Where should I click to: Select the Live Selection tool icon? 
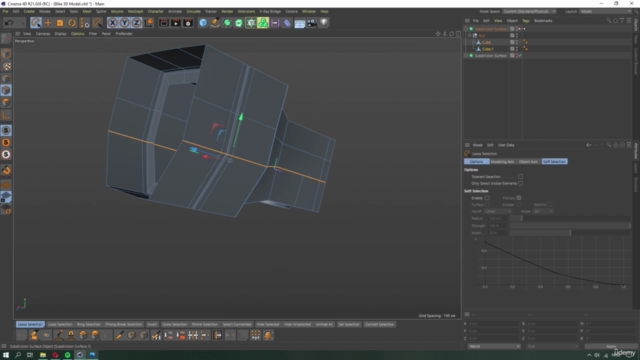36,23
